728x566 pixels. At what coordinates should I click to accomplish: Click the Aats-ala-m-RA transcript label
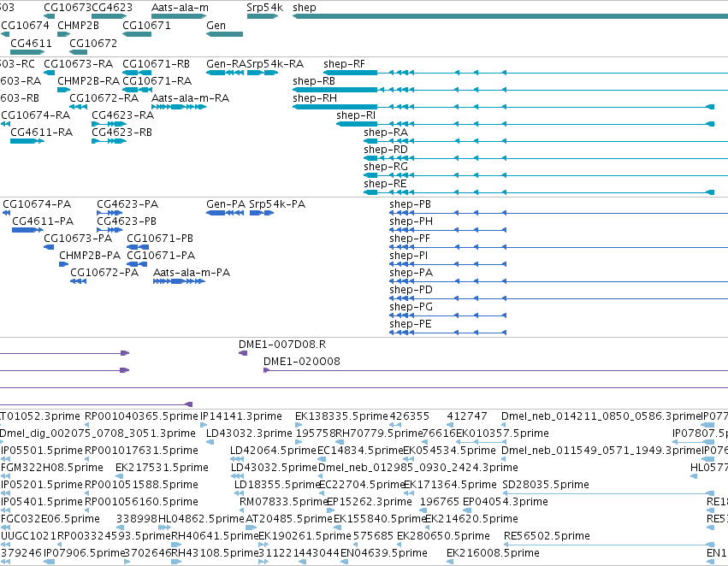point(191,98)
